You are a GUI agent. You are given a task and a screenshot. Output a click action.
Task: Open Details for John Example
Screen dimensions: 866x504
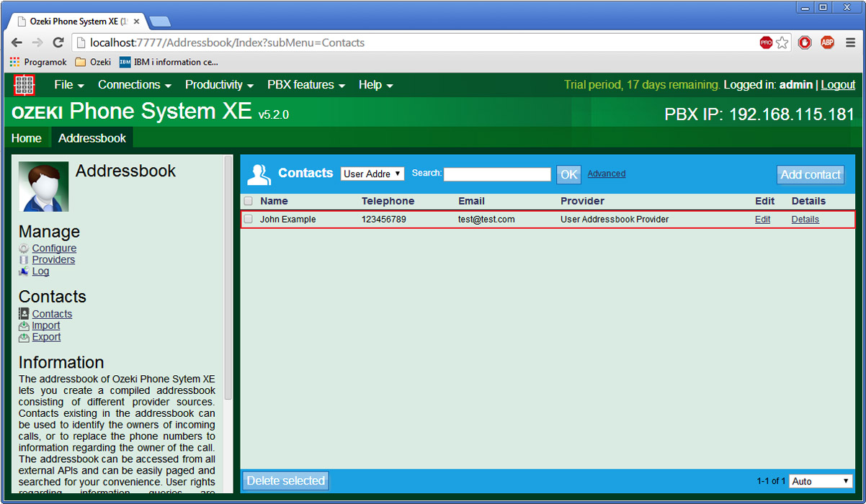[805, 220]
